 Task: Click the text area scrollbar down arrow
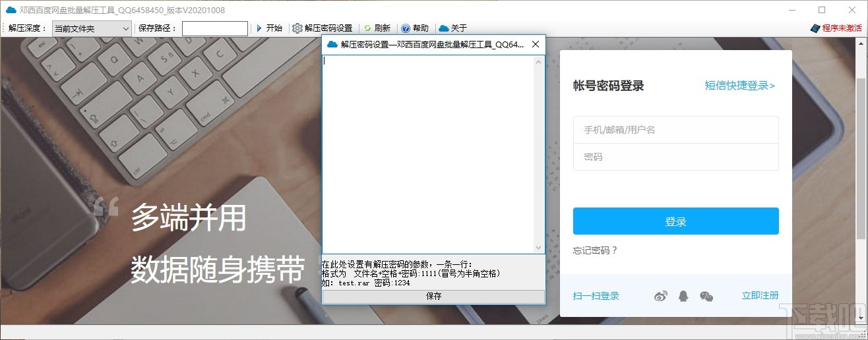[x=538, y=247]
